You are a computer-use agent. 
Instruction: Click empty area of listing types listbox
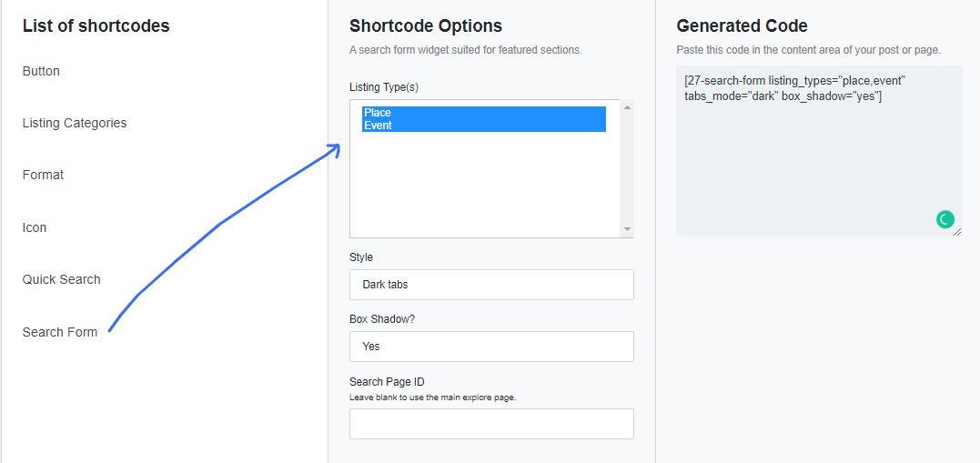coord(484,185)
